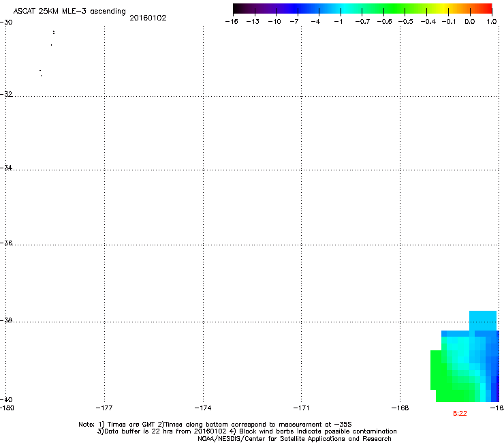
Task: Click the '-16' color scale label
Action: pyautogui.click(x=232, y=22)
